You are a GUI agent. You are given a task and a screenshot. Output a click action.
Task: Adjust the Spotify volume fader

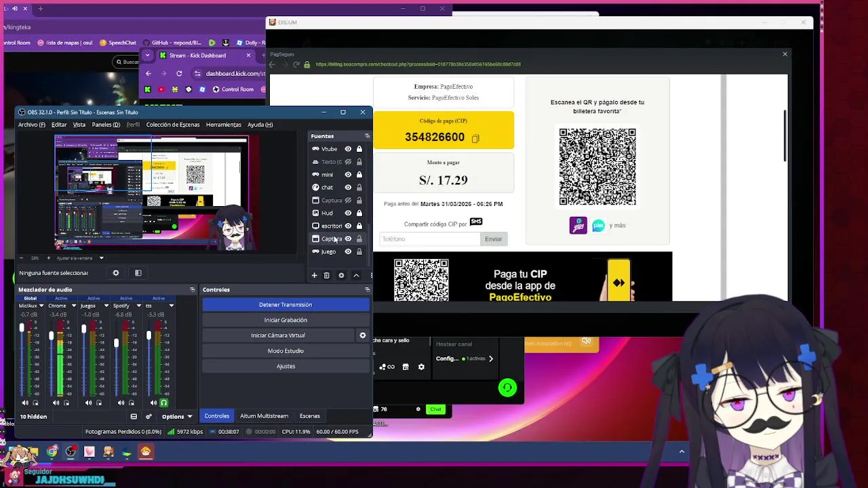(116, 343)
